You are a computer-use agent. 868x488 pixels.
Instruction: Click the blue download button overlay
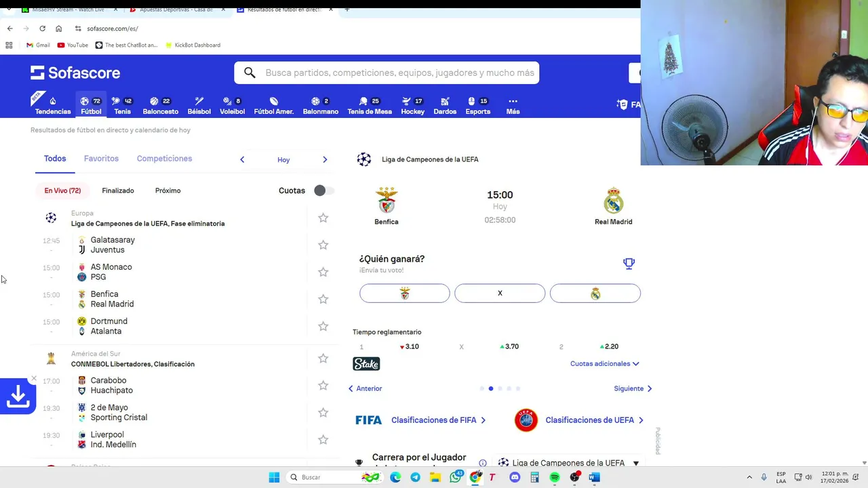[18, 397]
